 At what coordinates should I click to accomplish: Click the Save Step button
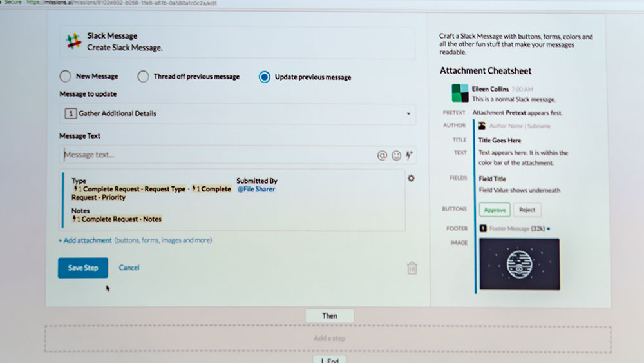[83, 268]
